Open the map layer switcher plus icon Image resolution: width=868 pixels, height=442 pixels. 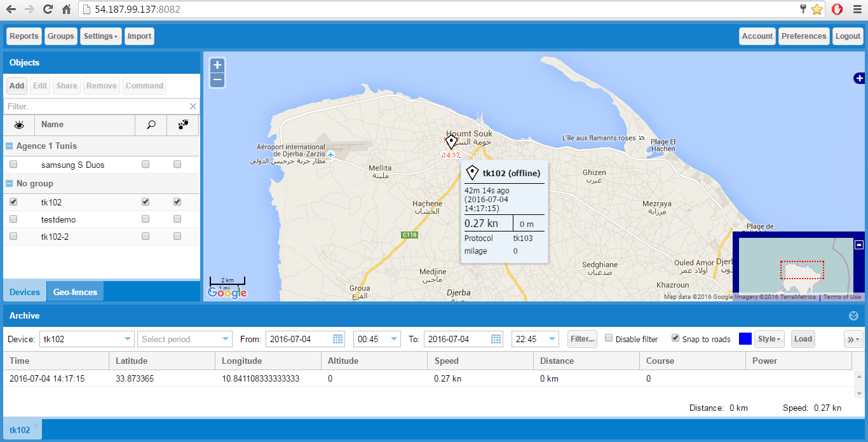point(859,78)
